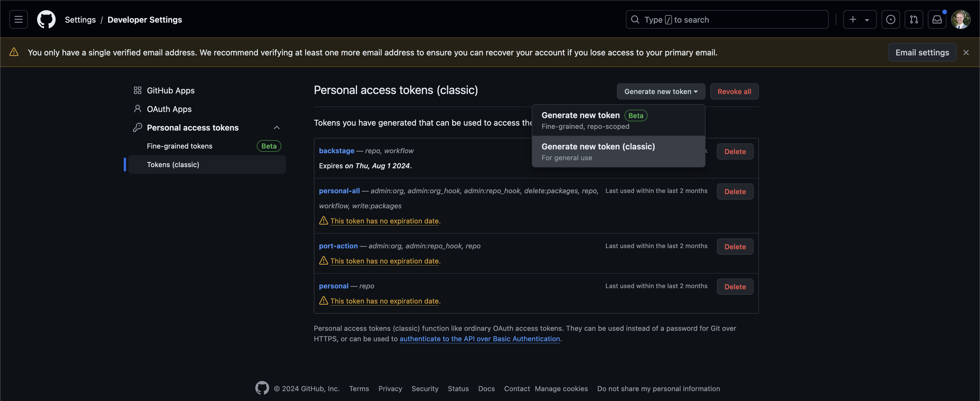Open the personal-all token link
980x401 pixels.
coord(339,191)
